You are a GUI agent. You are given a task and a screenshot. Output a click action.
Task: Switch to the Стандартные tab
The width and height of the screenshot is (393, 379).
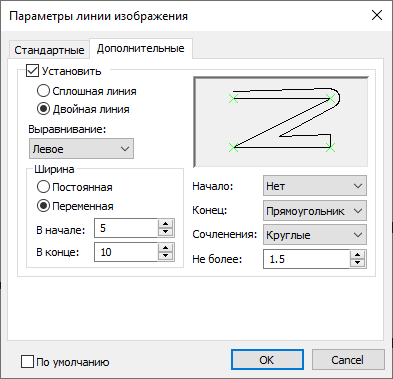(x=49, y=50)
